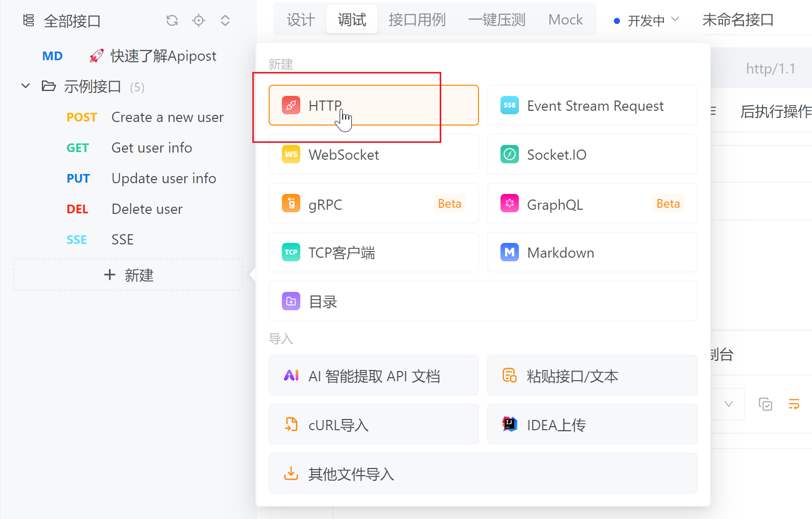Create a new GraphQL interface
Screen dimensions: 812x519
pyautogui.click(x=592, y=203)
